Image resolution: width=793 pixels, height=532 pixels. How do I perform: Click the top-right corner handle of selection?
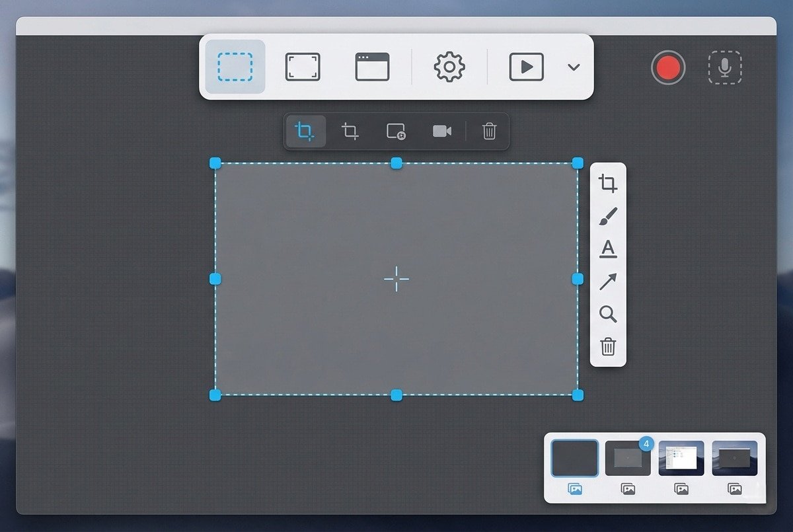pos(578,163)
